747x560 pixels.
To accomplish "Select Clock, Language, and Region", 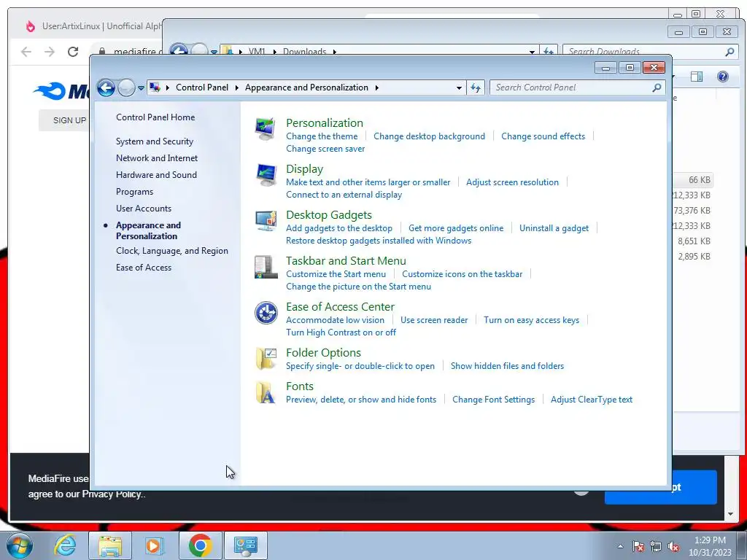I will coord(172,251).
